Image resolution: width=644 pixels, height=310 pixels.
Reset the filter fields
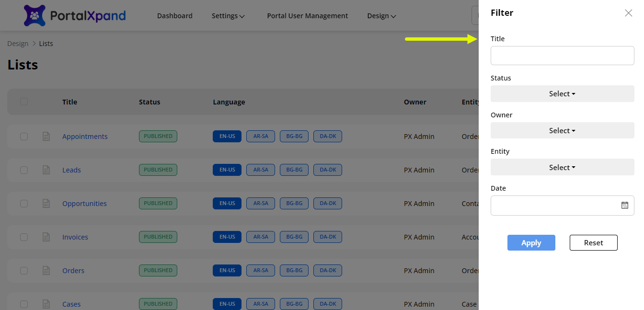(593, 243)
